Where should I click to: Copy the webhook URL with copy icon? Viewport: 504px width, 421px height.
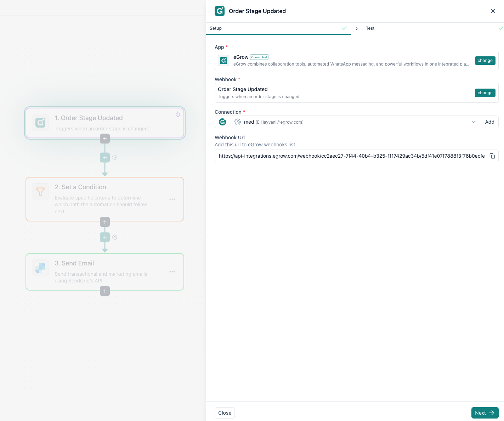coord(492,156)
